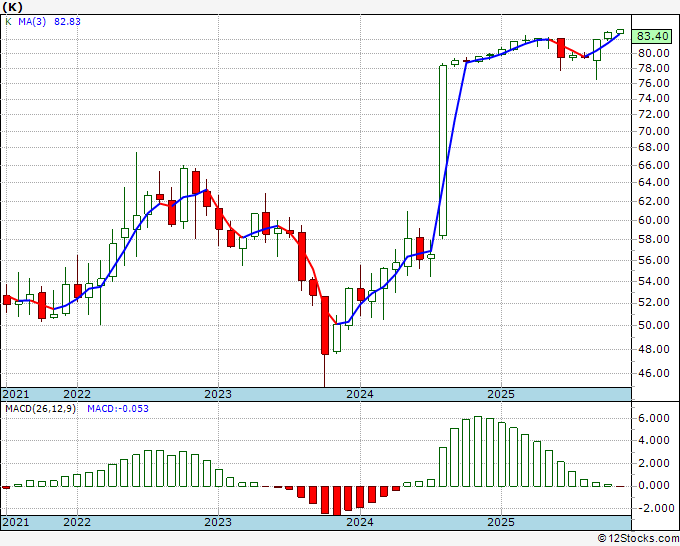The image size is (680, 546).
Task: Click the 76.00 price axis label
Action: click(654, 83)
